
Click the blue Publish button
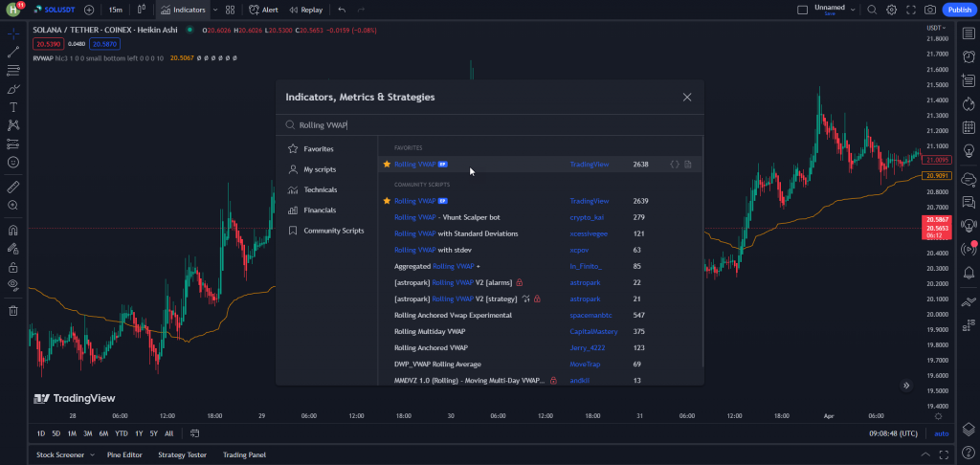tap(958, 10)
